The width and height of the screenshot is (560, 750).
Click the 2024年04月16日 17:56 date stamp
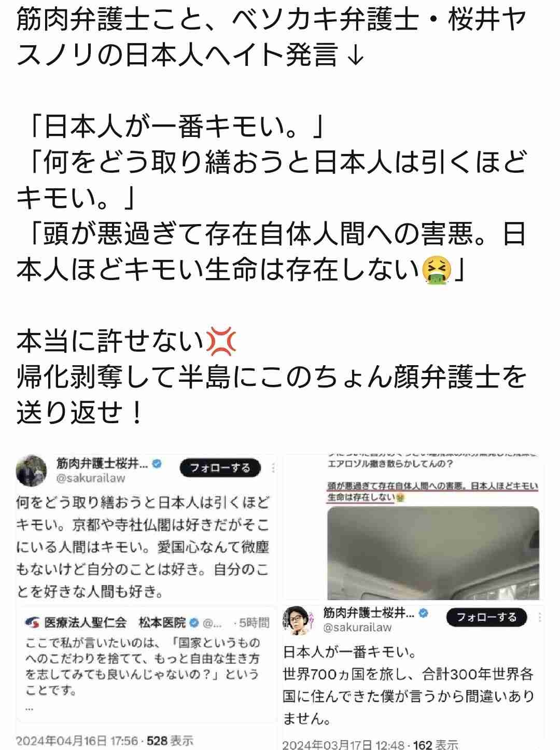coord(78,740)
